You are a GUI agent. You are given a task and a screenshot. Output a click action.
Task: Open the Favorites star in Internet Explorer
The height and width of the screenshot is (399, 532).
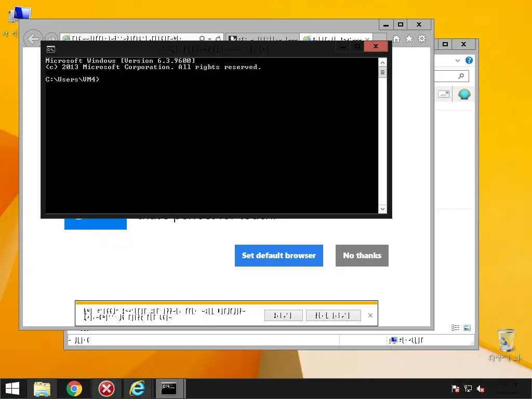409,38
